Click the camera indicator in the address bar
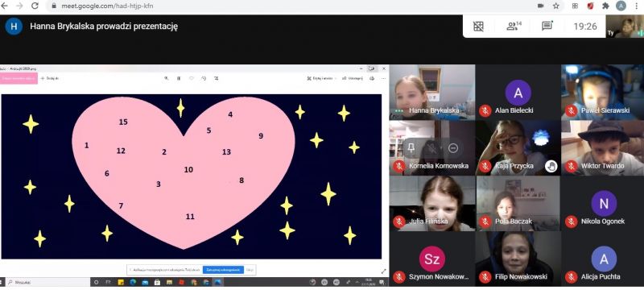This screenshot has height=290, width=644. point(541,6)
